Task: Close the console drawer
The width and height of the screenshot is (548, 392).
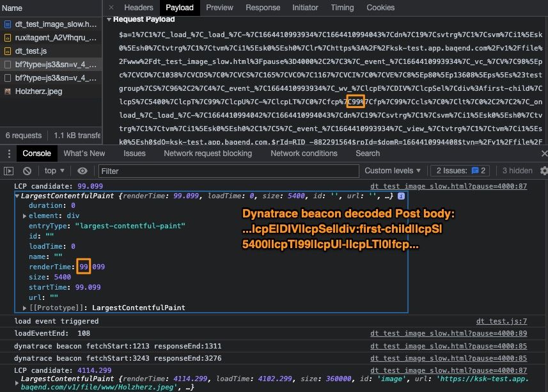Action: pos(544,153)
